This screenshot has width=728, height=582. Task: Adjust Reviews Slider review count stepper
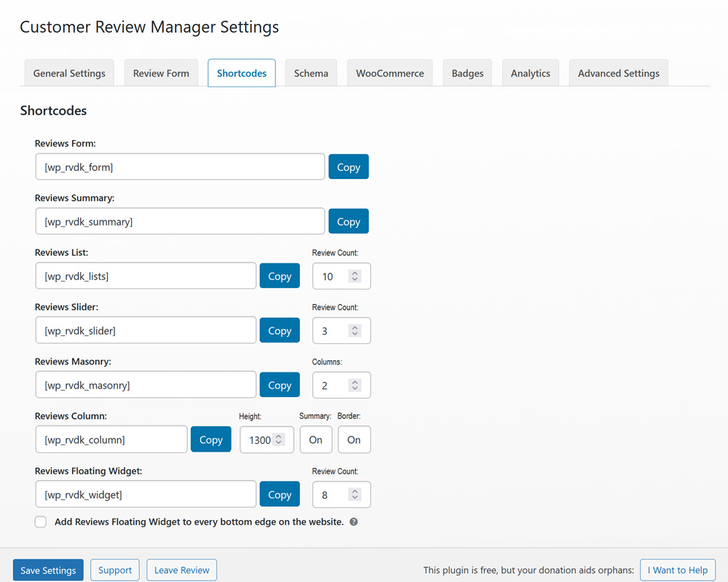355,331
